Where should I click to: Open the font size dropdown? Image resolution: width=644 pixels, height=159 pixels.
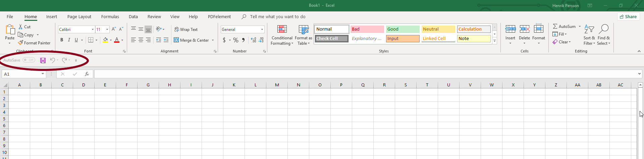[x=107, y=29]
